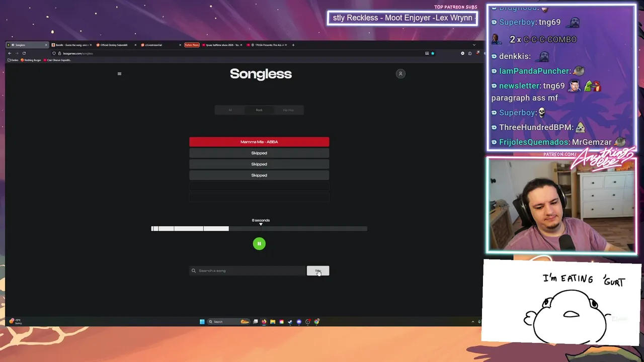
Task: Click the last Skipped guess row
Action: point(259,175)
